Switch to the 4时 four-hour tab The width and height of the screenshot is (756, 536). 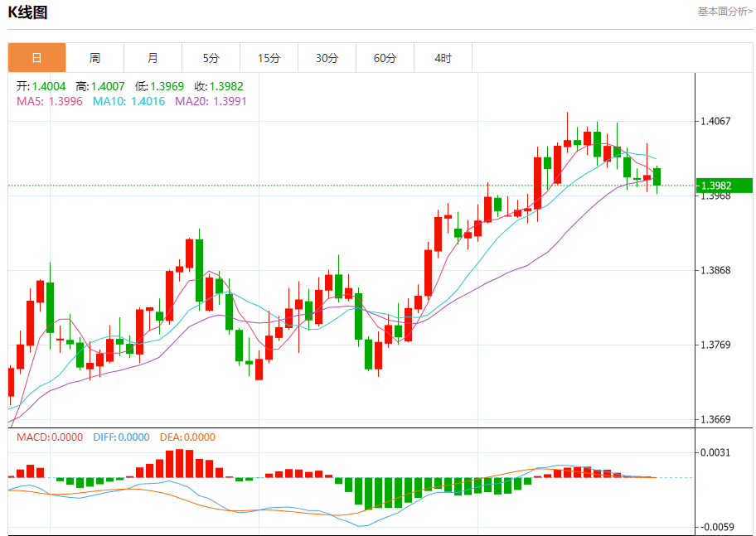(443, 58)
